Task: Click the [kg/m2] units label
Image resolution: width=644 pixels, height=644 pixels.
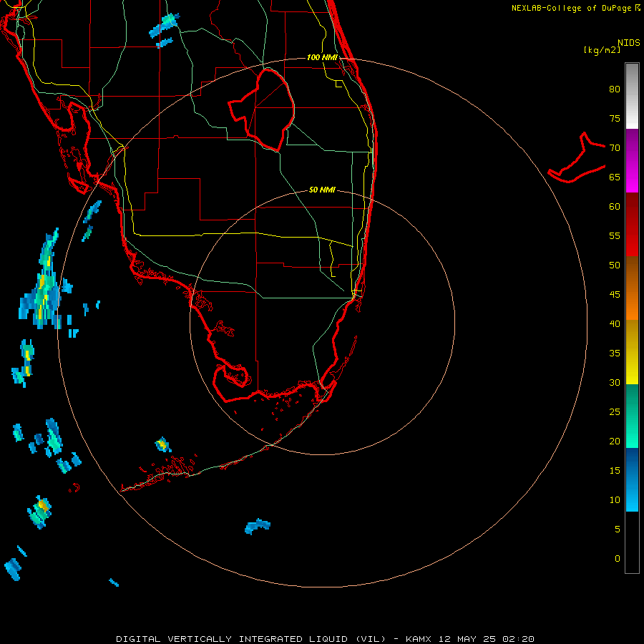Action: pos(602,50)
